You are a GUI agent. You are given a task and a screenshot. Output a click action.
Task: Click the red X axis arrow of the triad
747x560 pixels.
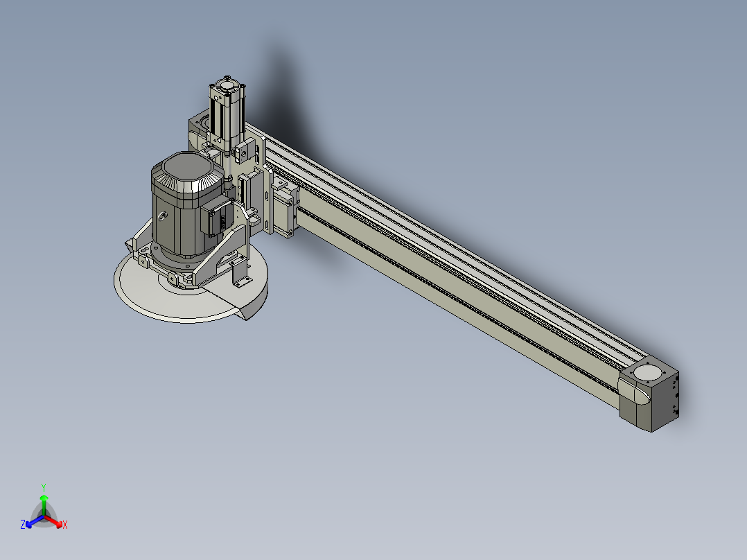[54, 522]
